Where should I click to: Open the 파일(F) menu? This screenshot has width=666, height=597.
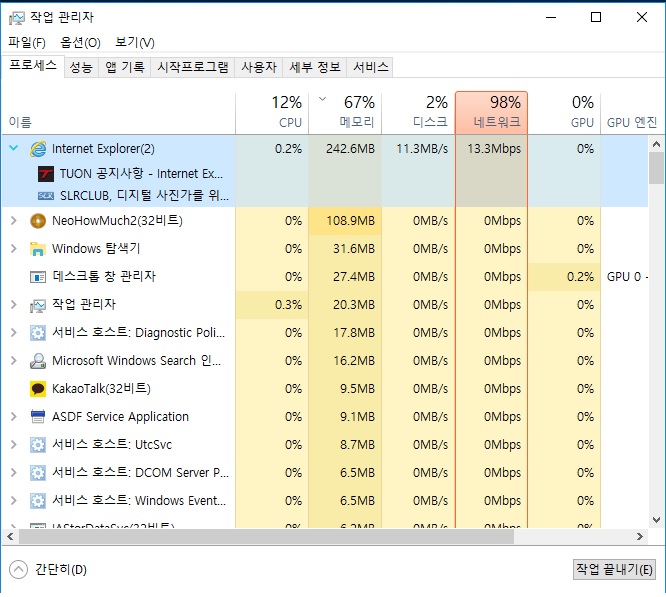coord(27,42)
